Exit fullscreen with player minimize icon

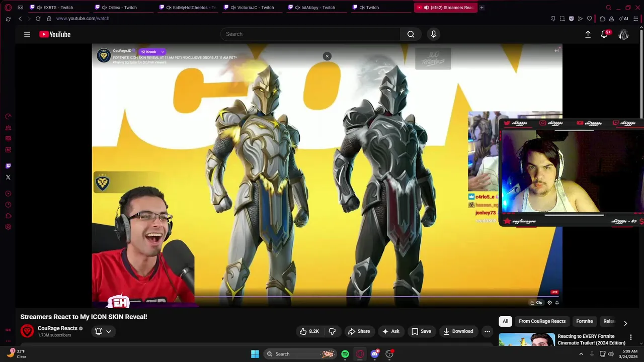point(557,303)
